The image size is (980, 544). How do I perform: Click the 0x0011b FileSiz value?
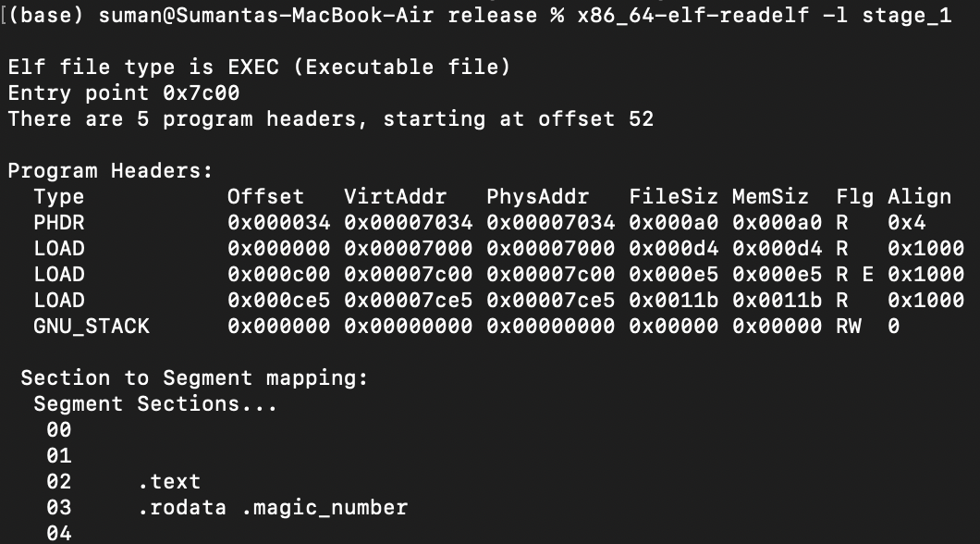pos(673,301)
